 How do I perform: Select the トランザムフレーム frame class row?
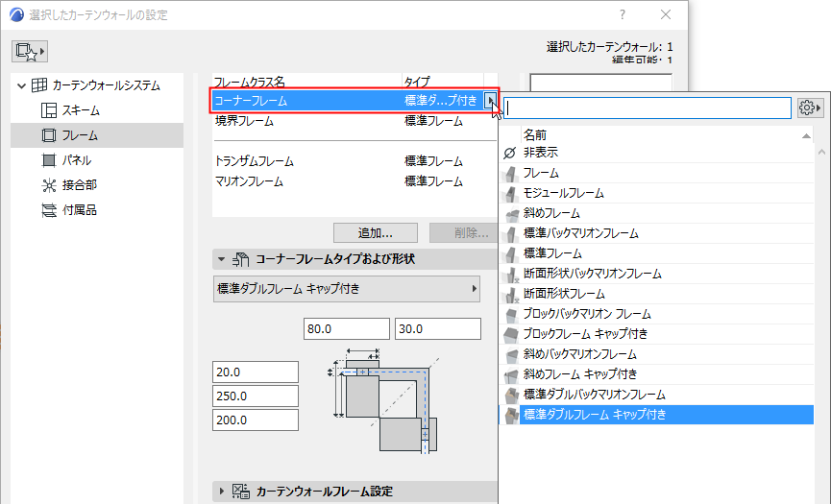(x=354, y=161)
